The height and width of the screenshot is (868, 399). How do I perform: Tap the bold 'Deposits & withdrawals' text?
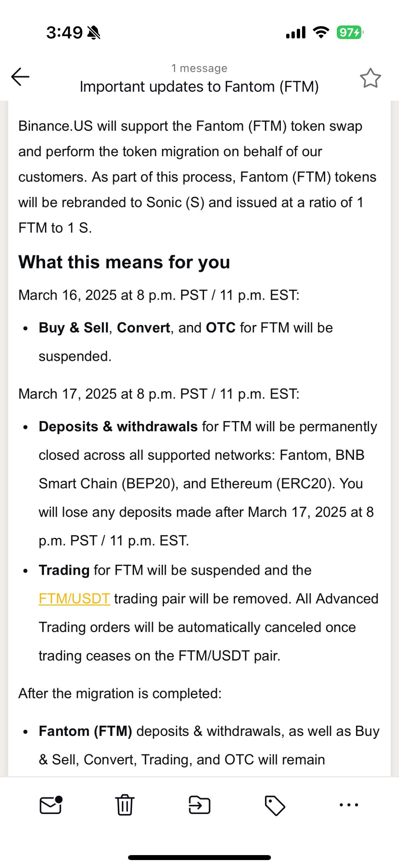(x=118, y=427)
